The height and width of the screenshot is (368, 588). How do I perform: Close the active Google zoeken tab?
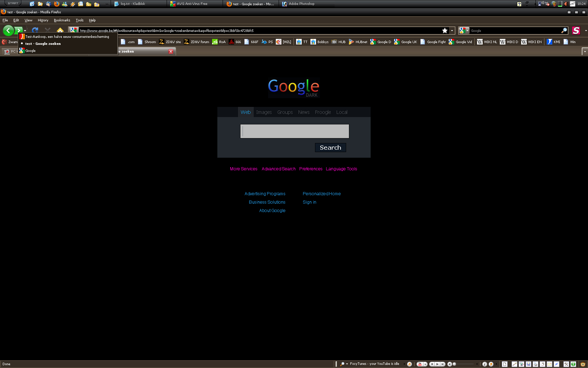coord(171,52)
